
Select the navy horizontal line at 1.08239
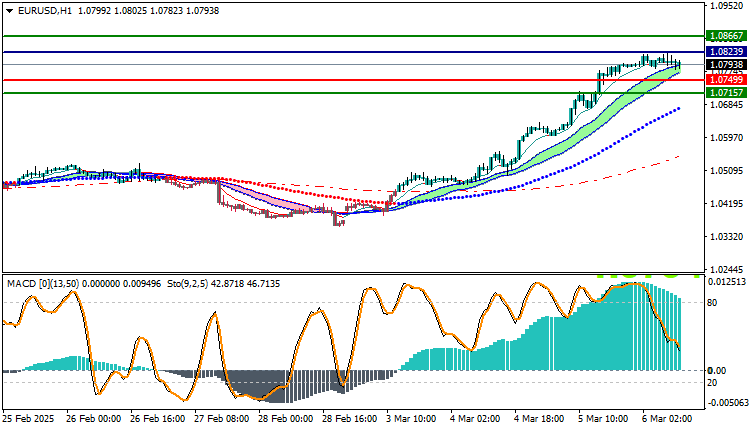[354, 52]
